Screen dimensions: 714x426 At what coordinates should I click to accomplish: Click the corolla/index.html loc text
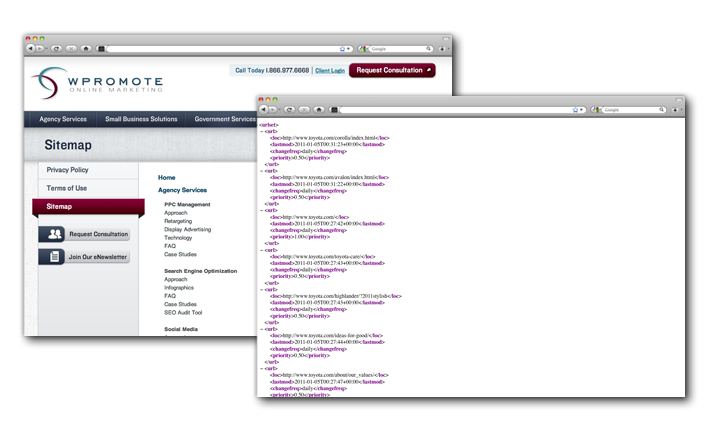coord(330,138)
